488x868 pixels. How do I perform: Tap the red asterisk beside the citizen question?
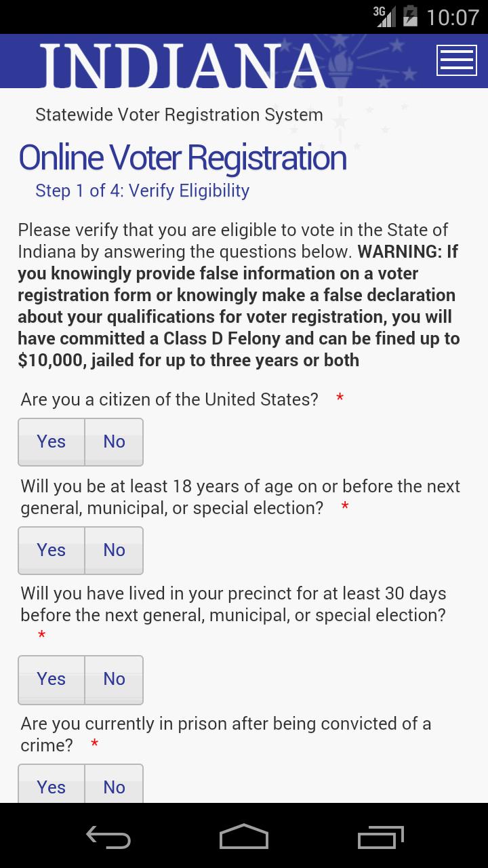pyautogui.click(x=338, y=399)
